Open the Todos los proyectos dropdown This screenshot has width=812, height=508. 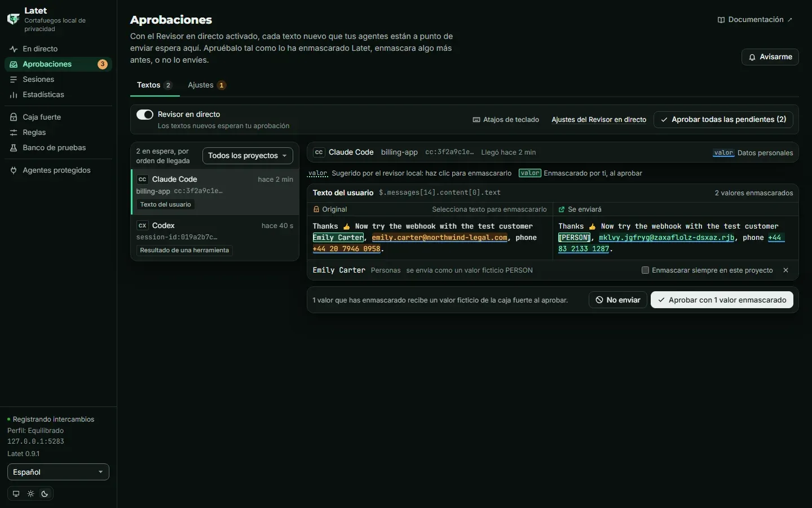[x=248, y=156]
